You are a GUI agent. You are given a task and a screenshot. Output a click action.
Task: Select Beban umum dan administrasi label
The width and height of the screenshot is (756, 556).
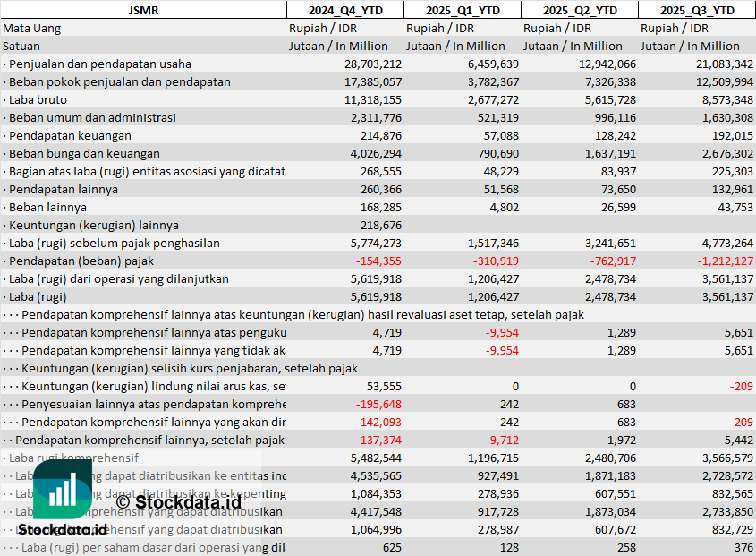(89, 118)
